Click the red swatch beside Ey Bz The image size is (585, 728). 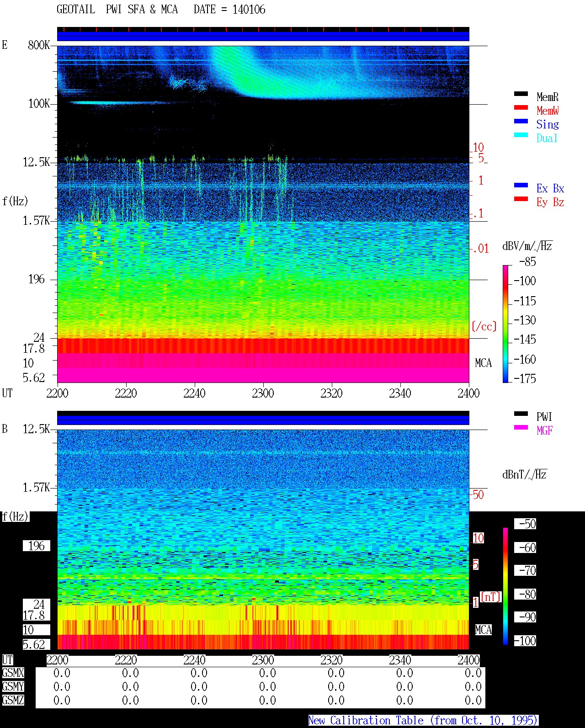(521, 199)
